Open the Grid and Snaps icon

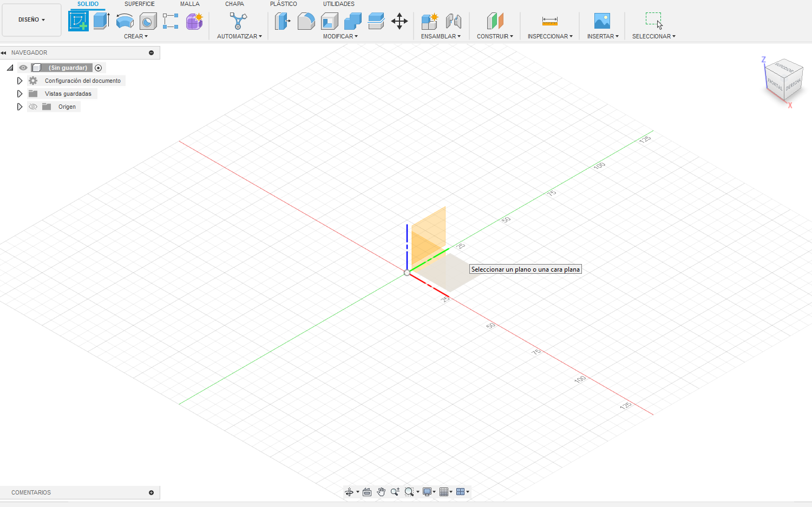tap(444, 492)
